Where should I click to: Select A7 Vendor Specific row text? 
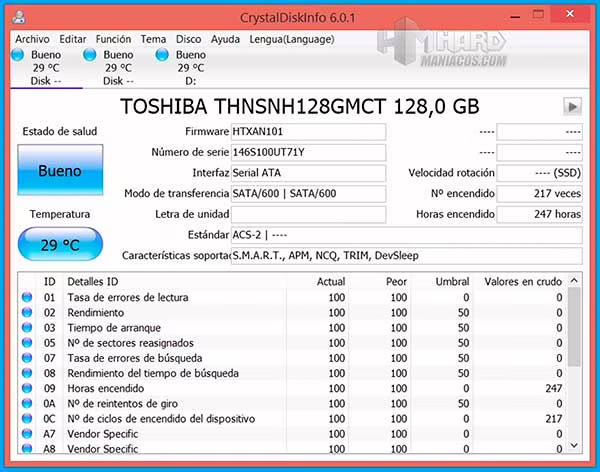coord(103,434)
